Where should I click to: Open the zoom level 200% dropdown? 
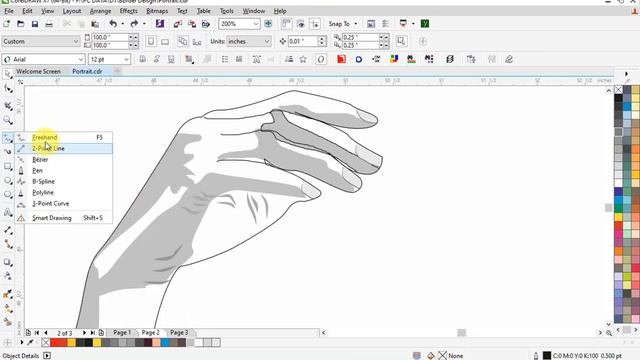[256, 24]
